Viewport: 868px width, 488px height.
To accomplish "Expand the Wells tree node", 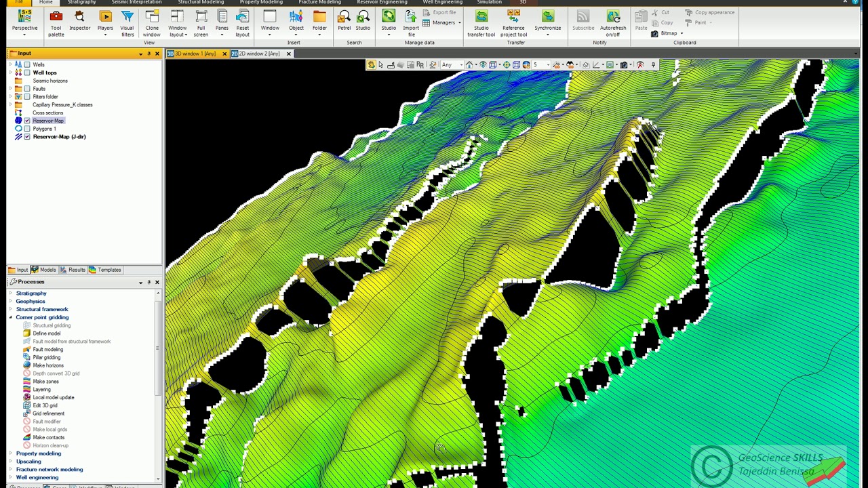I will pos(10,64).
